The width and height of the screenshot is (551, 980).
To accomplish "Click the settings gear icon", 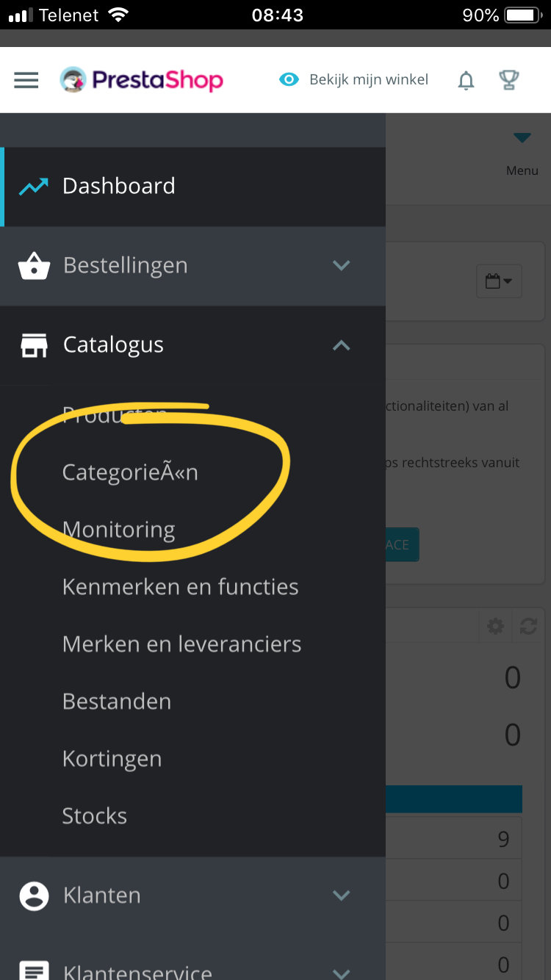I will (496, 626).
